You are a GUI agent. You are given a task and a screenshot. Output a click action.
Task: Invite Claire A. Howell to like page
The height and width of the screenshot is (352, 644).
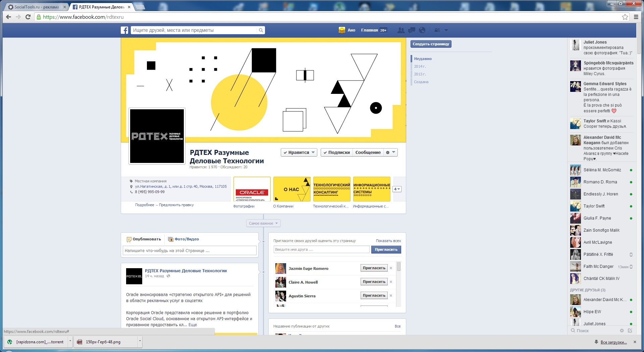pos(374,282)
